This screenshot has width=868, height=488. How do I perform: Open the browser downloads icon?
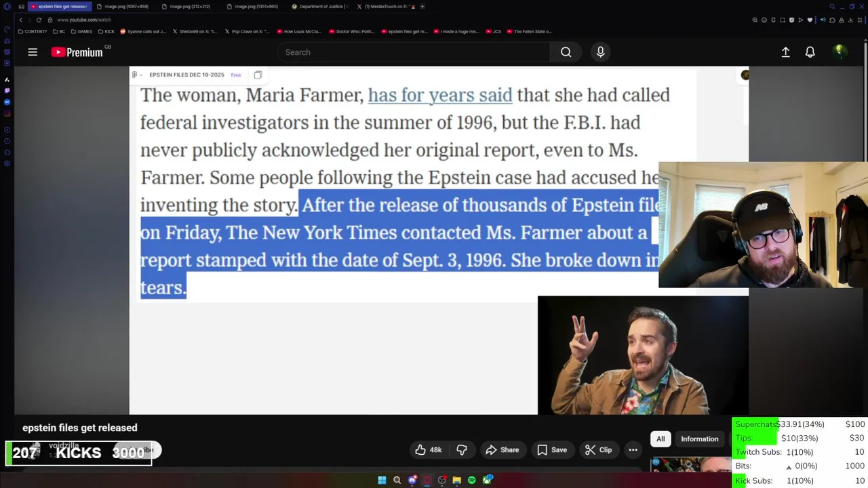850,20
